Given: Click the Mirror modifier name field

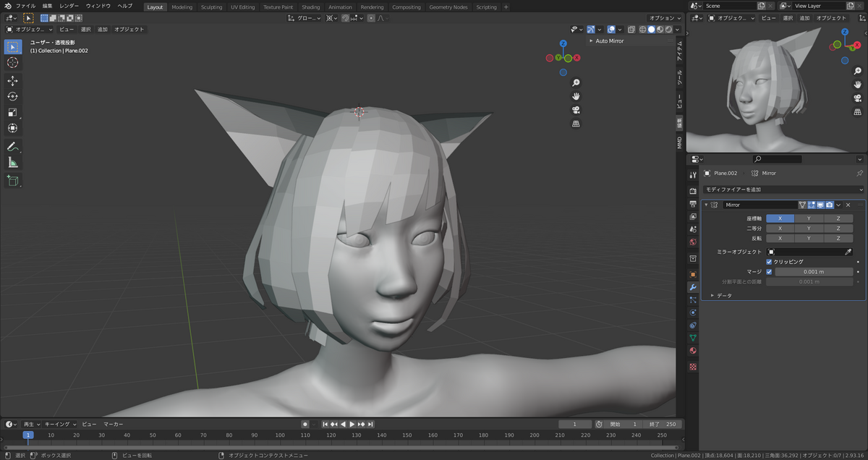Looking at the screenshot, I should click(x=759, y=205).
